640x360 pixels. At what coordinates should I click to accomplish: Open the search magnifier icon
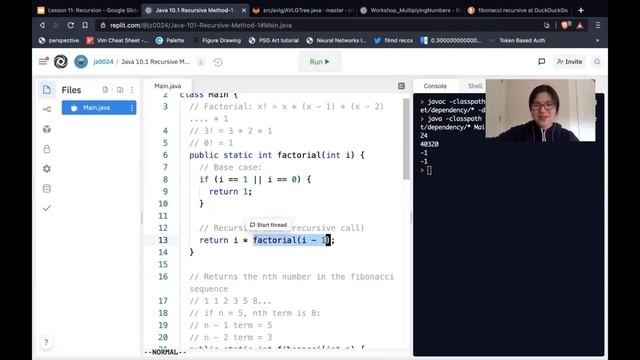pos(597,62)
